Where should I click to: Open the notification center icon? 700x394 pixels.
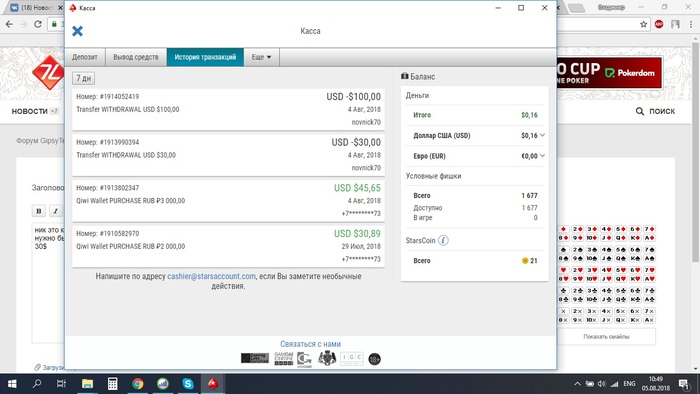pyautogui.click(x=684, y=384)
